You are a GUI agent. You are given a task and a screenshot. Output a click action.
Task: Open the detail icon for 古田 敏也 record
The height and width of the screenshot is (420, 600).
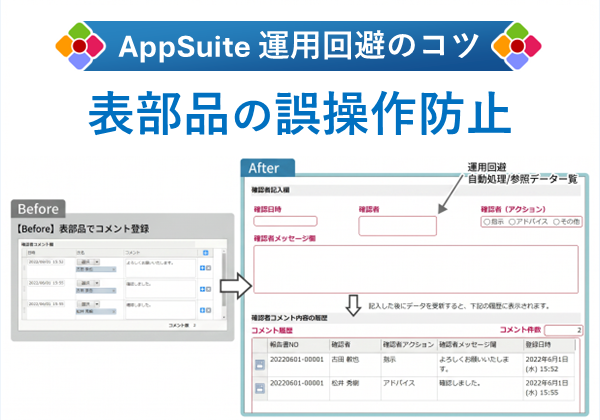(260, 365)
